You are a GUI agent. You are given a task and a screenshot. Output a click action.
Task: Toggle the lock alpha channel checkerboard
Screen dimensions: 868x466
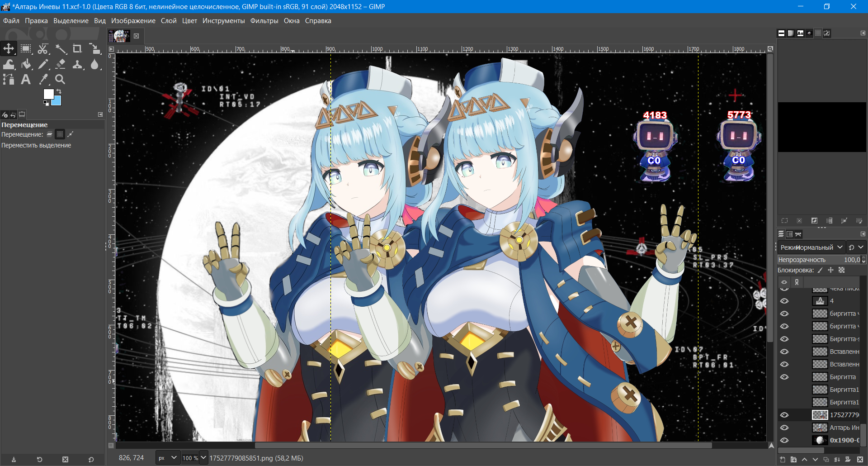pos(841,270)
